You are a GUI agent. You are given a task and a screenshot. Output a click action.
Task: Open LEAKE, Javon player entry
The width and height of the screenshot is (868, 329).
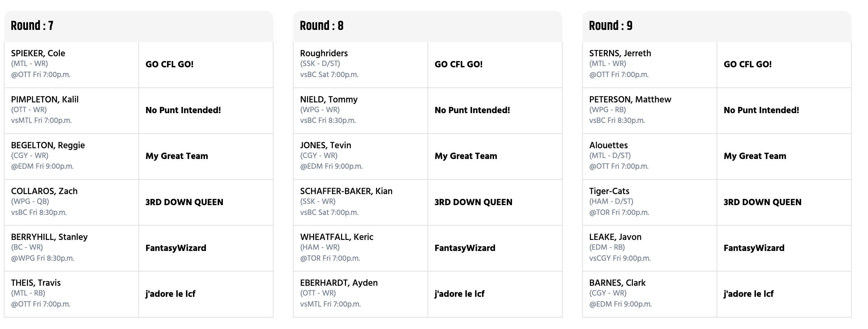615,237
